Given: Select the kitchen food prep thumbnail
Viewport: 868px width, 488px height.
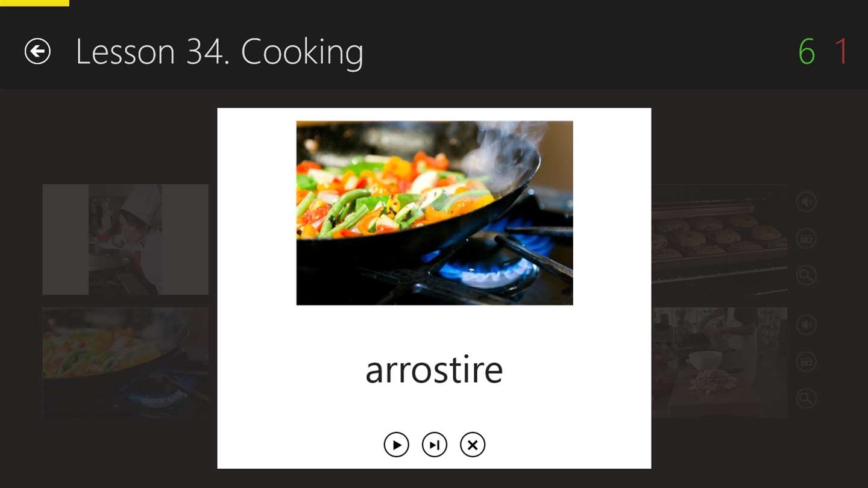Looking at the screenshot, I should [x=720, y=363].
